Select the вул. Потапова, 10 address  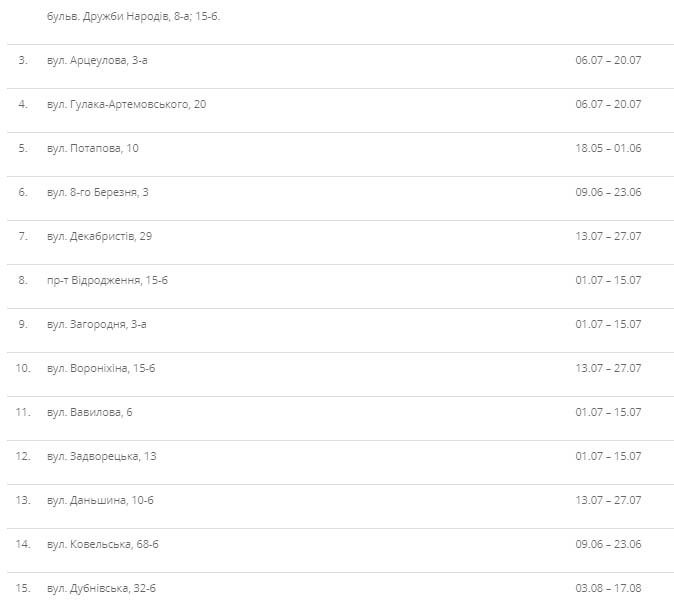[93, 148]
